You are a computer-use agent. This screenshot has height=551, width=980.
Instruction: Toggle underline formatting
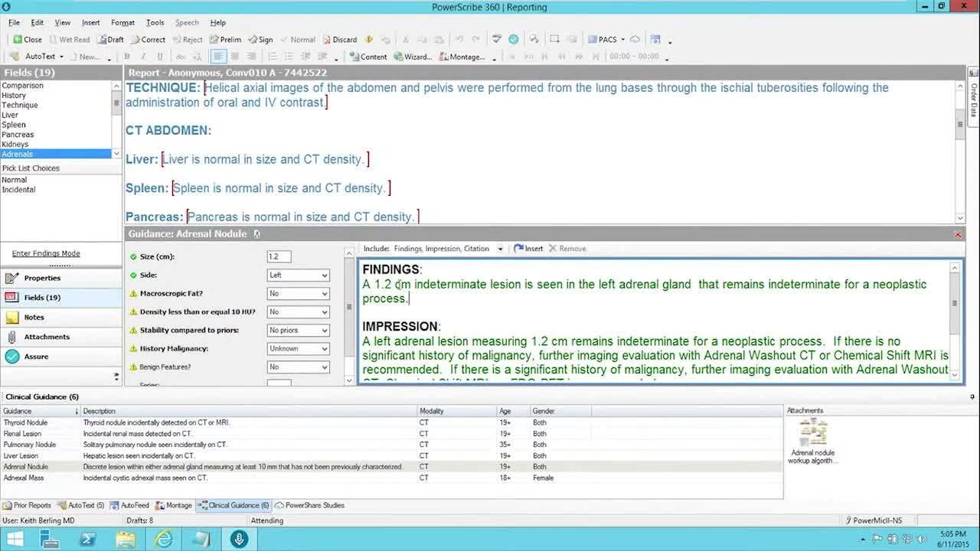[159, 57]
